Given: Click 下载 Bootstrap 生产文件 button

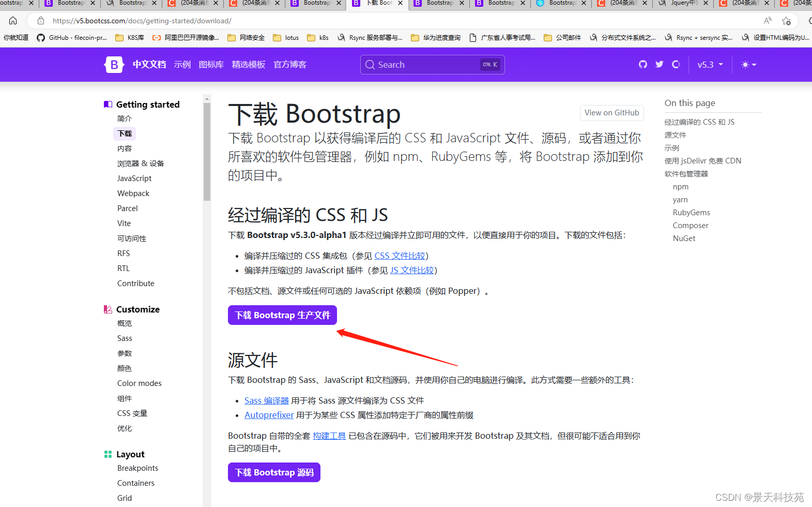Looking at the screenshot, I should [282, 315].
